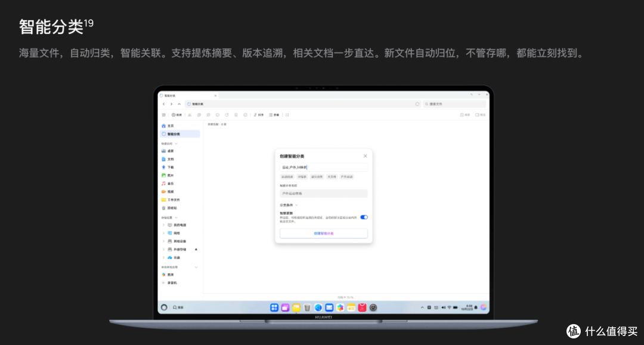Image resolution: width=644 pixels, height=345 pixels.
Task: Click the 搜索 search box on taskbar
Action: pos(178,307)
